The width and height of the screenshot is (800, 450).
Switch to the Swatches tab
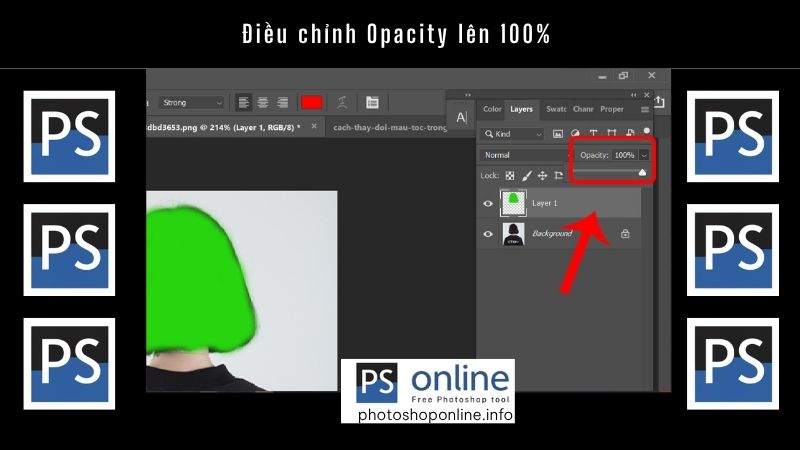[x=556, y=109]
